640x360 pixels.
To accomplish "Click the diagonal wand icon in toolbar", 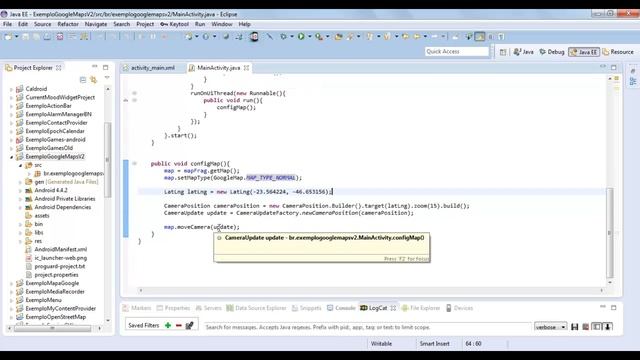I will (270, 37).
